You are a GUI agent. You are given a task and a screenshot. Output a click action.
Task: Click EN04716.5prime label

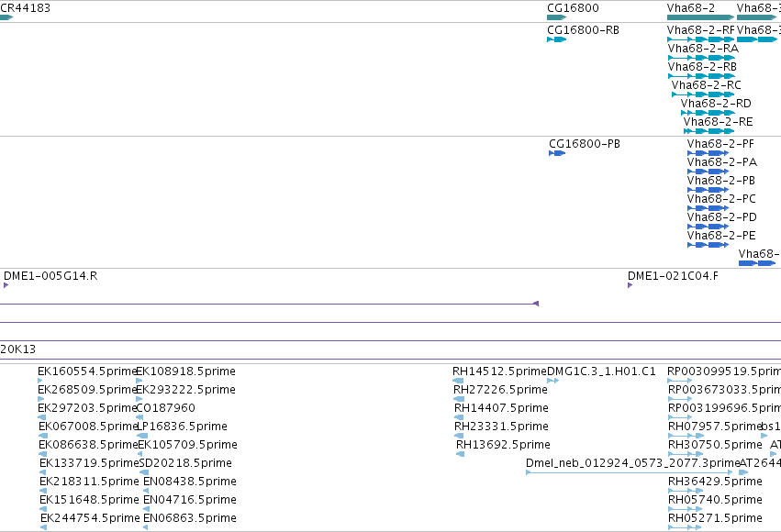click(x=190, y=500)
